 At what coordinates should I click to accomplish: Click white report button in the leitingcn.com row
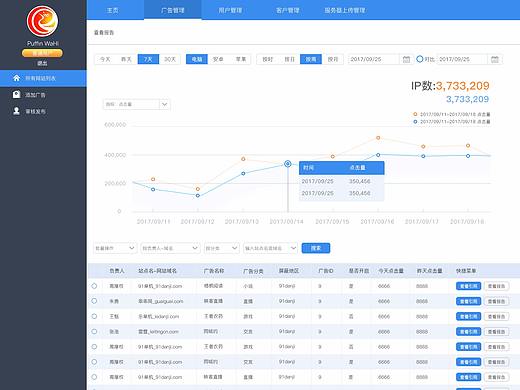[x=496, y=332]
